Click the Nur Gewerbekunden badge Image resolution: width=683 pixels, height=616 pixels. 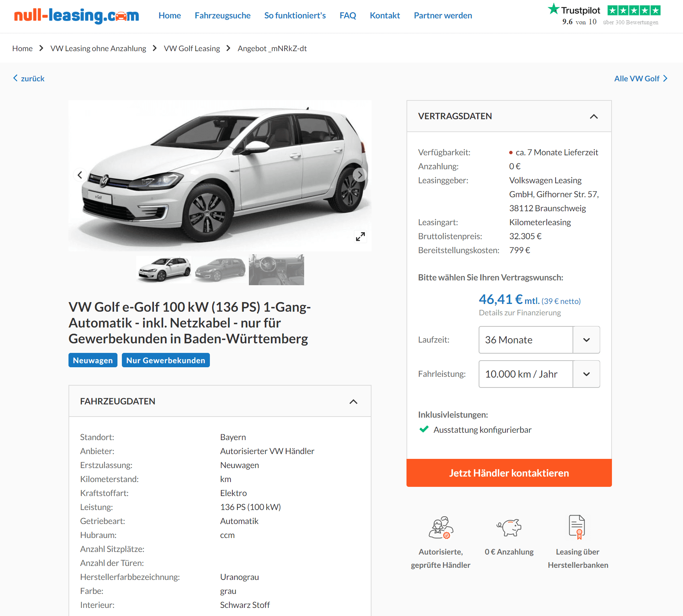click(x=166, y=360)
